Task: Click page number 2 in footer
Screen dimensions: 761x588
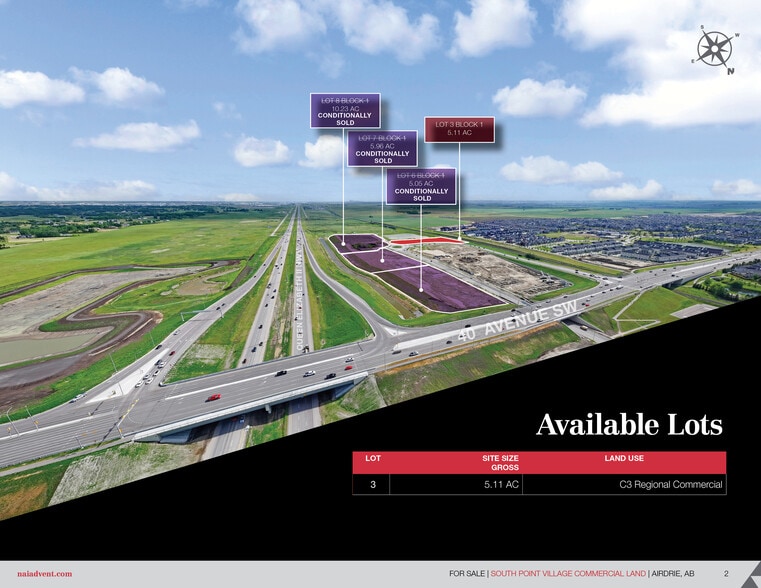Action: coord(725,574)
